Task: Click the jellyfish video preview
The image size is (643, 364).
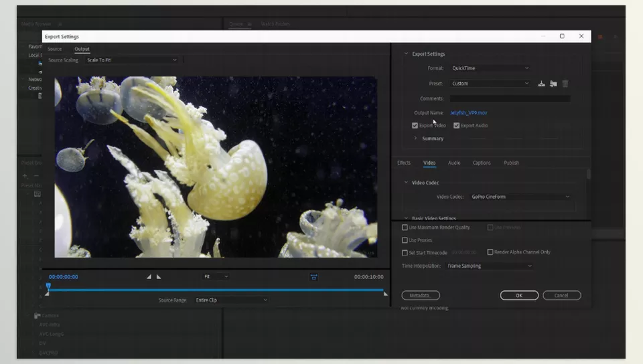Action: pyautogui.click(x=216, y=167)
